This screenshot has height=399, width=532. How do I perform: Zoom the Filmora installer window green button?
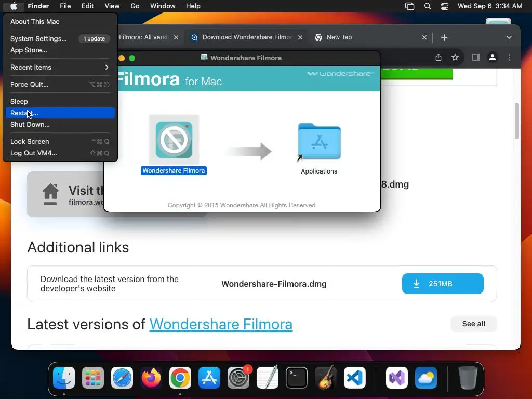tap(132, 58)
